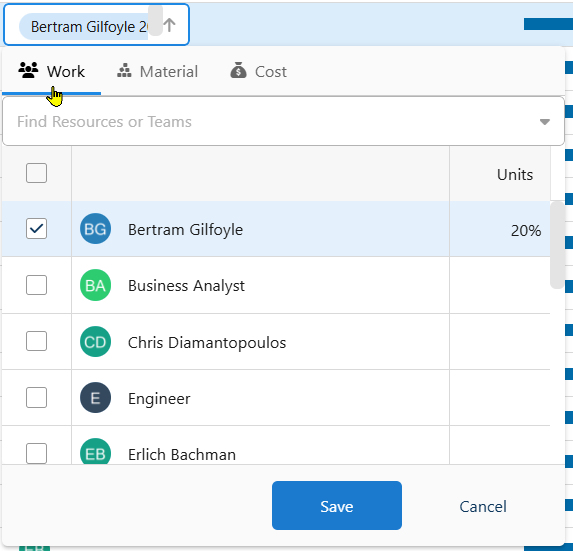Toggle the select-all header checkbox

tap(37, 173)
